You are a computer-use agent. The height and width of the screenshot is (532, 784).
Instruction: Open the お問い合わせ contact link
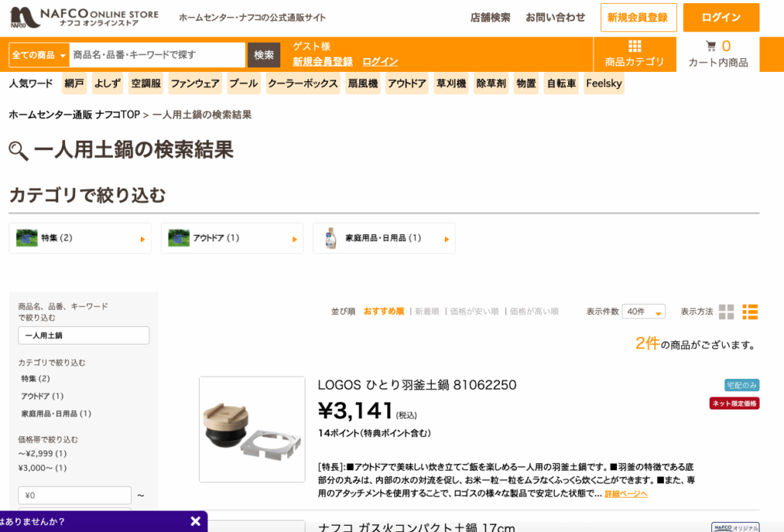[x=555, y=18]
